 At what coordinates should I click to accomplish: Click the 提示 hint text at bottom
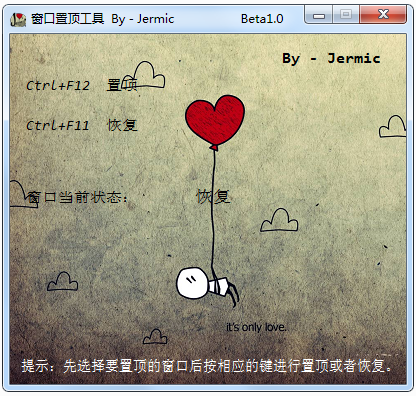[x=207, y=366]
